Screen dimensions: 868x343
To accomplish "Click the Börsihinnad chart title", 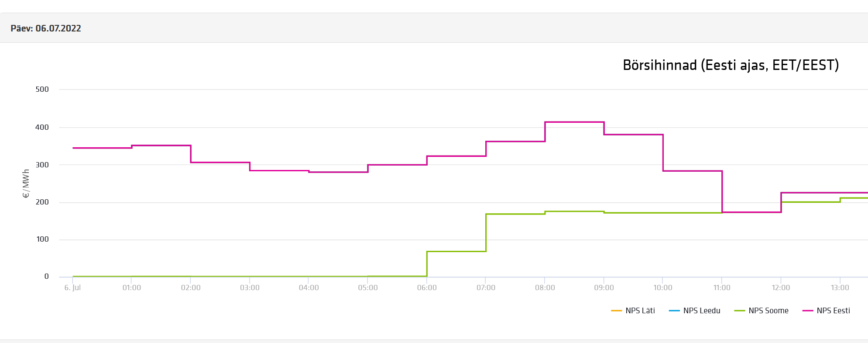I will coord(731,65).
